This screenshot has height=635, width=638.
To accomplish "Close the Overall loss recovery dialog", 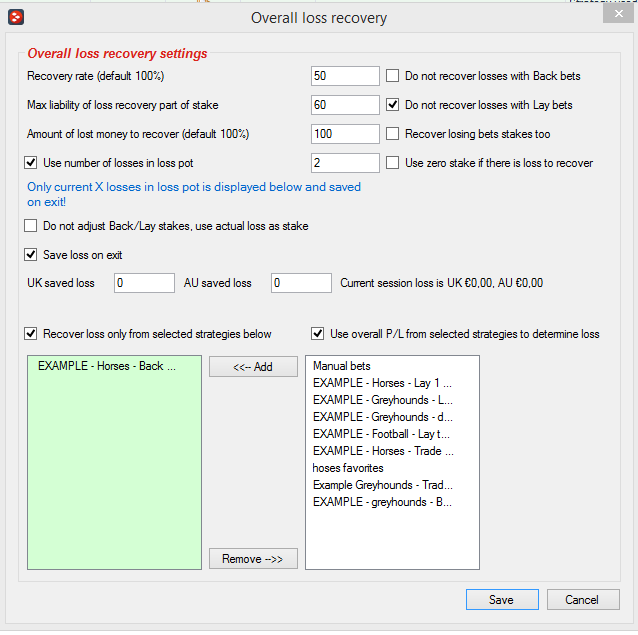I will 618,14.
